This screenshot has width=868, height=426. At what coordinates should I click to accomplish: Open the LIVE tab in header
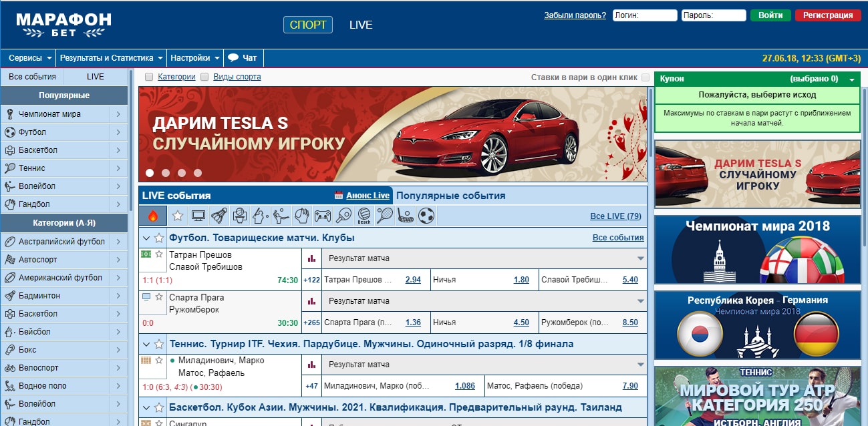pyautogui.click(x=361, y=25)
